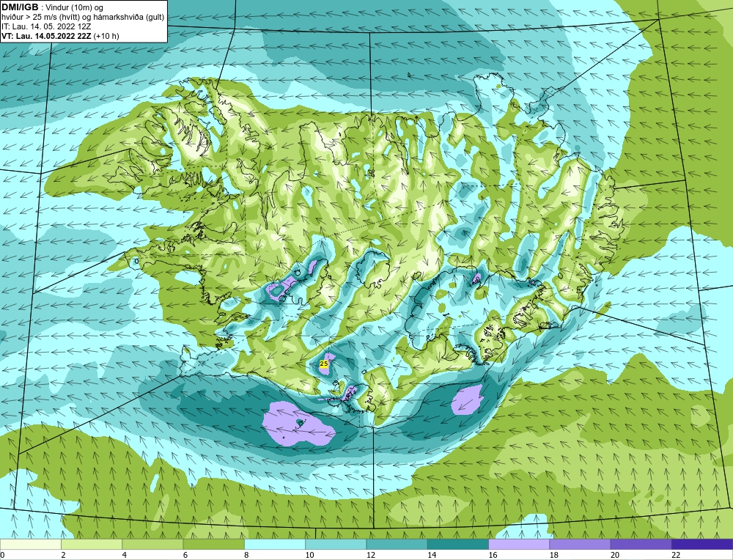Click the 0–2 m/s legend color swatch
The height and width of the screenshot is (560, 733).
pyautogui.click(x=31, y=544)
